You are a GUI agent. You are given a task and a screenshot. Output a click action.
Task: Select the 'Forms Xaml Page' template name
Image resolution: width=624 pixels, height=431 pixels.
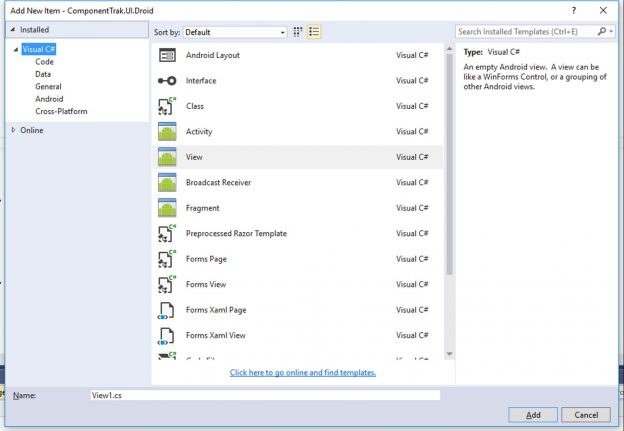[x=216, y=310]
